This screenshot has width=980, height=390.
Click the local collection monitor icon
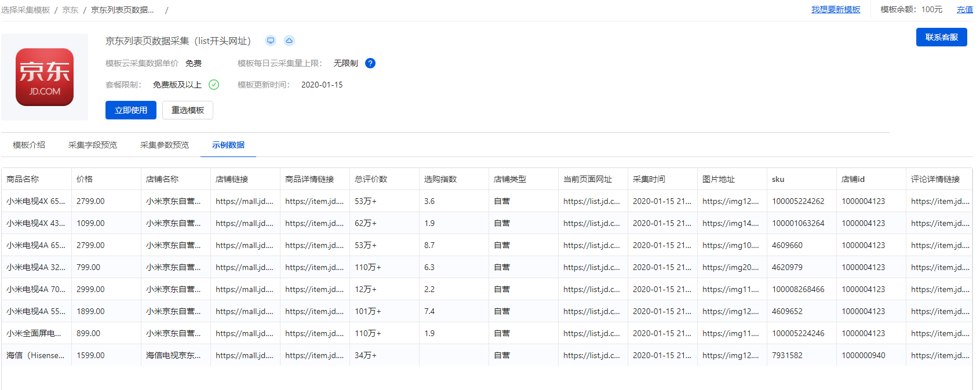(x=271, y=41)
